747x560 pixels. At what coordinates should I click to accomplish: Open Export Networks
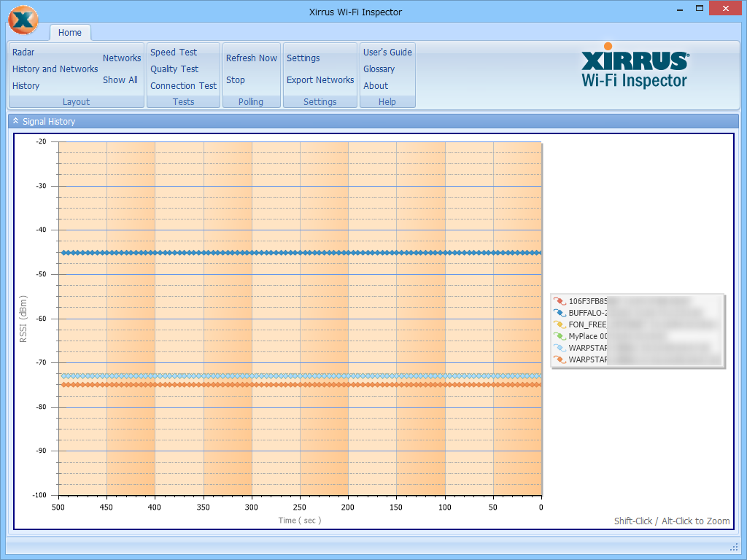pos(320,80)
